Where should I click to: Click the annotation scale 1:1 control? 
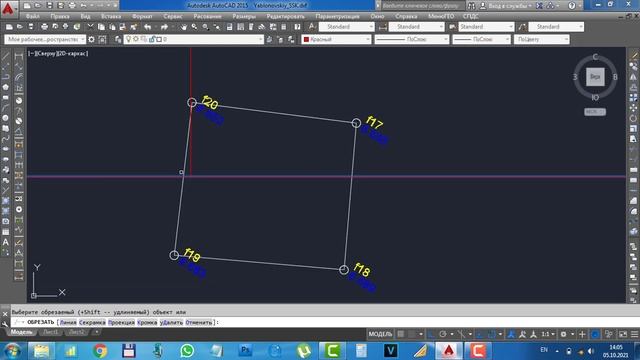click(548, 334)
